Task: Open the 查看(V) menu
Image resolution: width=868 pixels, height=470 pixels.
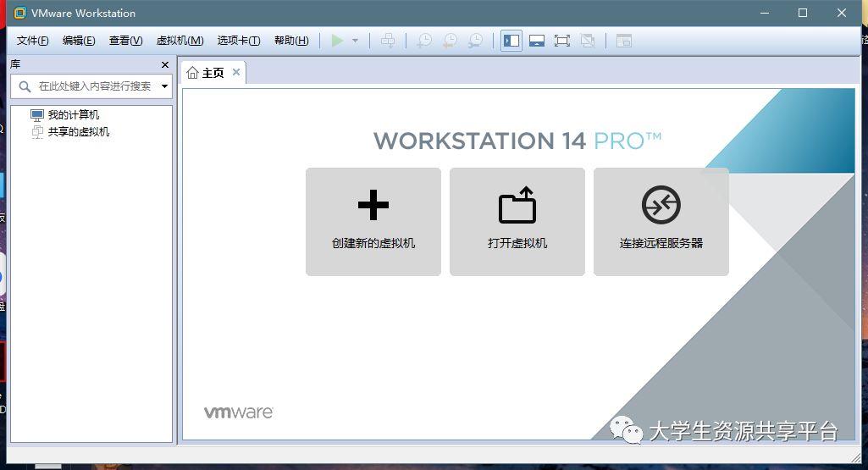Action: click(x=125, y=41)
